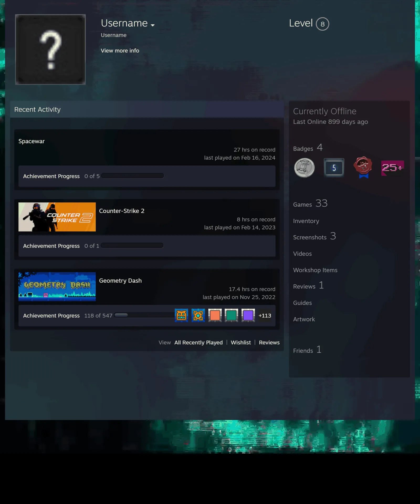Viewport: 420px width, 504px height.
Task: Open the Friends 1 list
Action: point(307,350)
